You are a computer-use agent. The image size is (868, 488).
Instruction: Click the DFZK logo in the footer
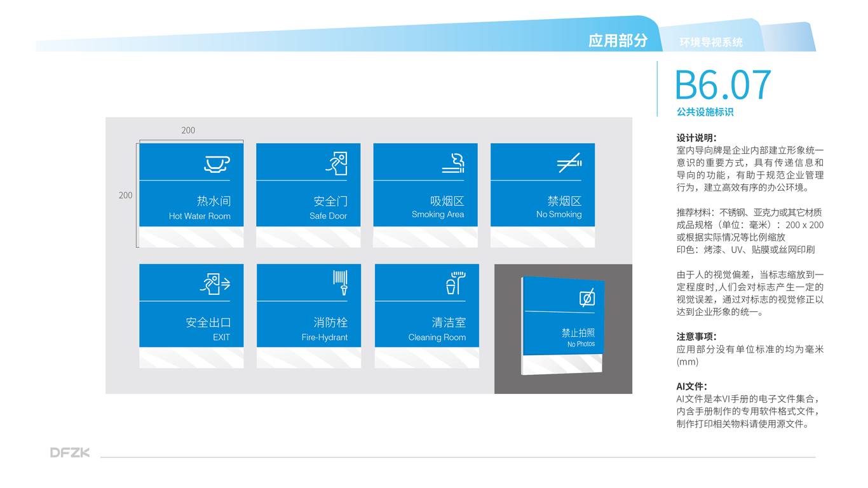pyautogui.click(x=70, y=452)
